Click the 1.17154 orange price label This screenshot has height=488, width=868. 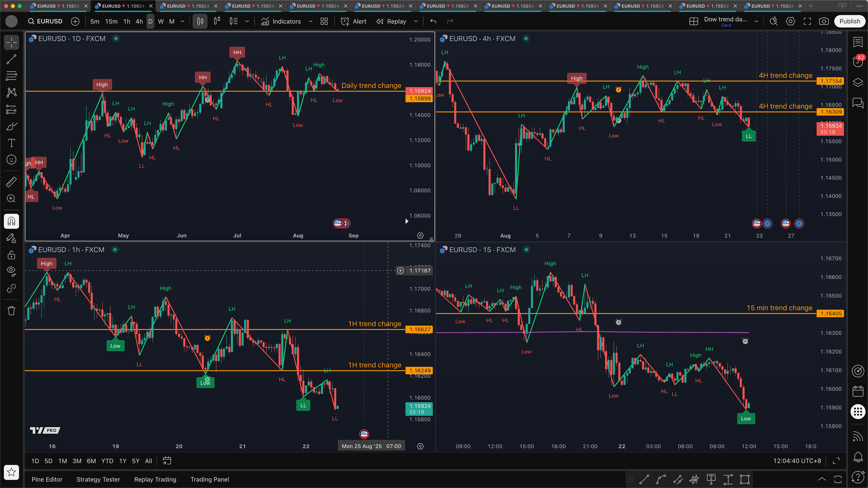pos(831,81)
